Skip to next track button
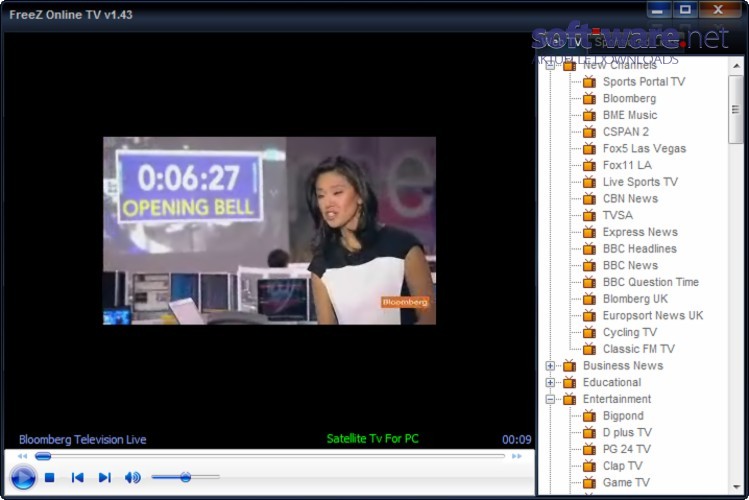 [x=105, y=477]
